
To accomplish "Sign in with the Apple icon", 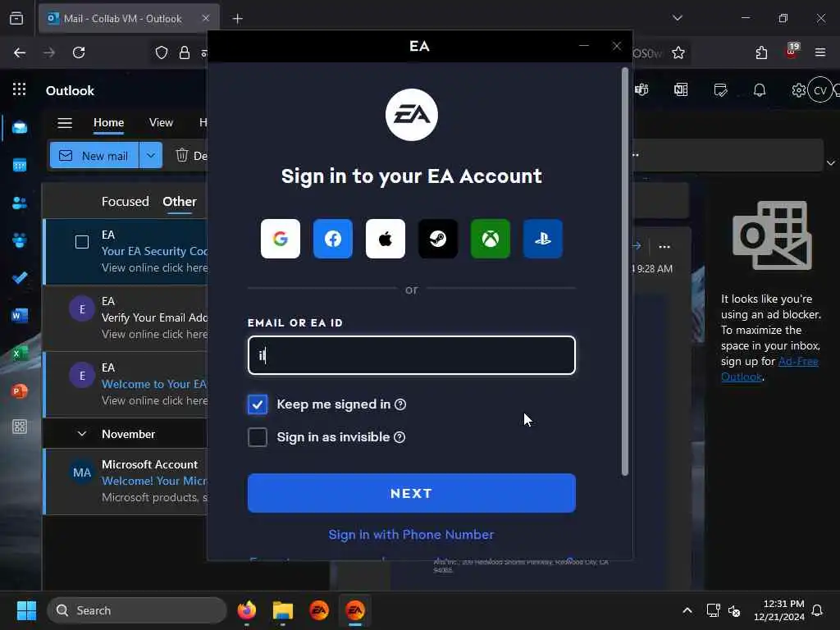I will pos(386,239).
